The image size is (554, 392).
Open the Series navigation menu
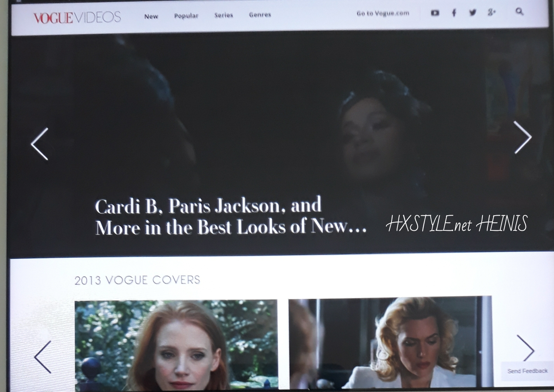pos(224,15)
